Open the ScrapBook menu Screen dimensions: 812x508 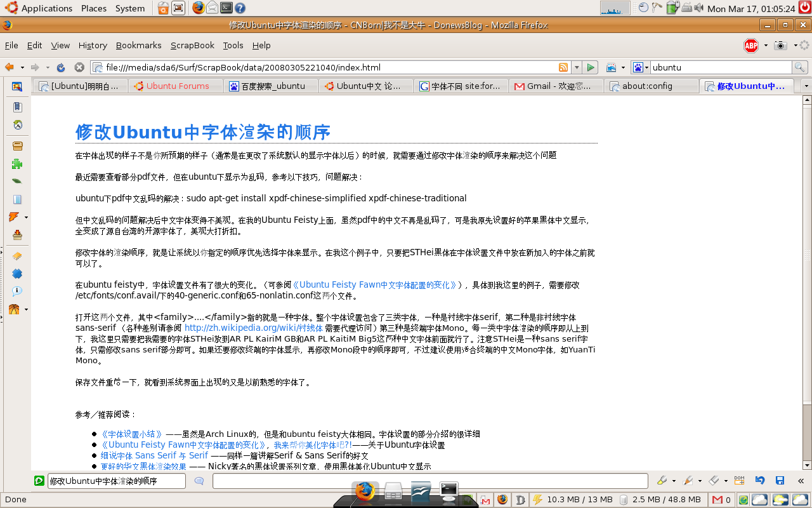coord(192,46)
